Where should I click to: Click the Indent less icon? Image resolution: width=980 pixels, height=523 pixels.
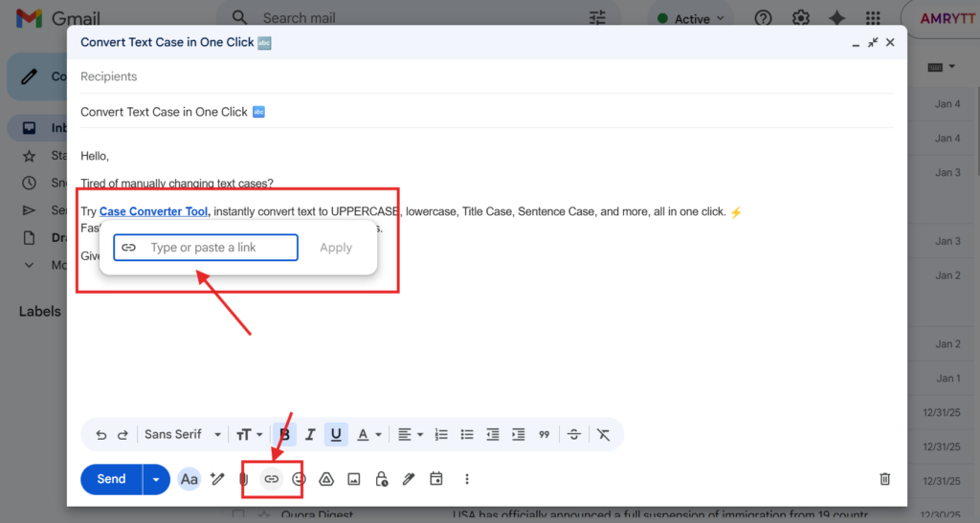tap(493, 434)
